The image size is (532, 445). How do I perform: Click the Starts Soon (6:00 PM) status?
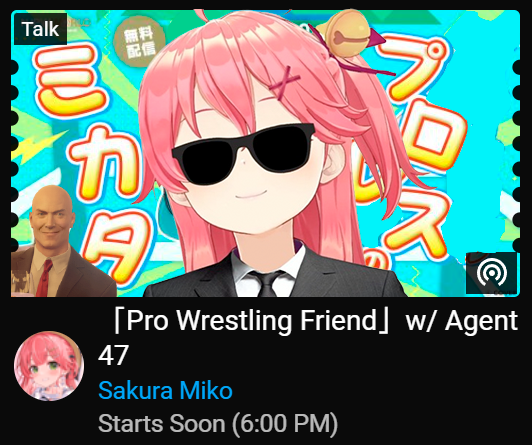218,423
